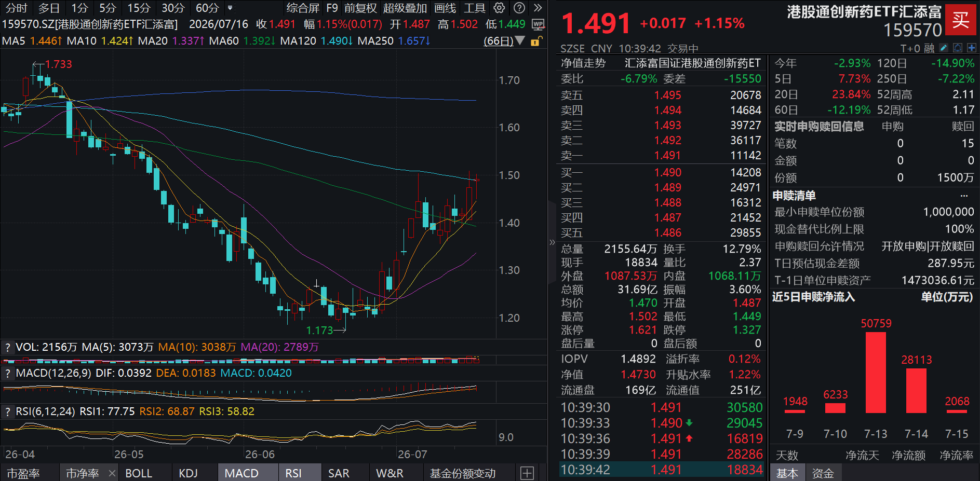Click the 7-13 net inflow bar
The height and width of the screenshot is (481, 980).
(876, 372)
